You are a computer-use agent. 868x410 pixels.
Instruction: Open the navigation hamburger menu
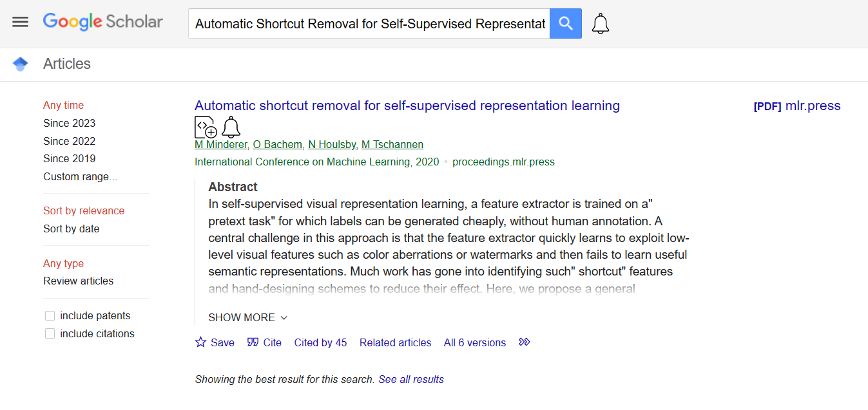(x=20, y=21)
